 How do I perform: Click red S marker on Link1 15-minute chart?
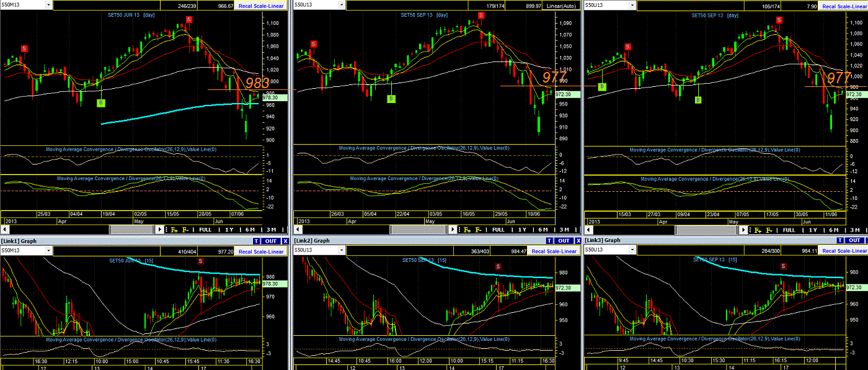[200, 261]
